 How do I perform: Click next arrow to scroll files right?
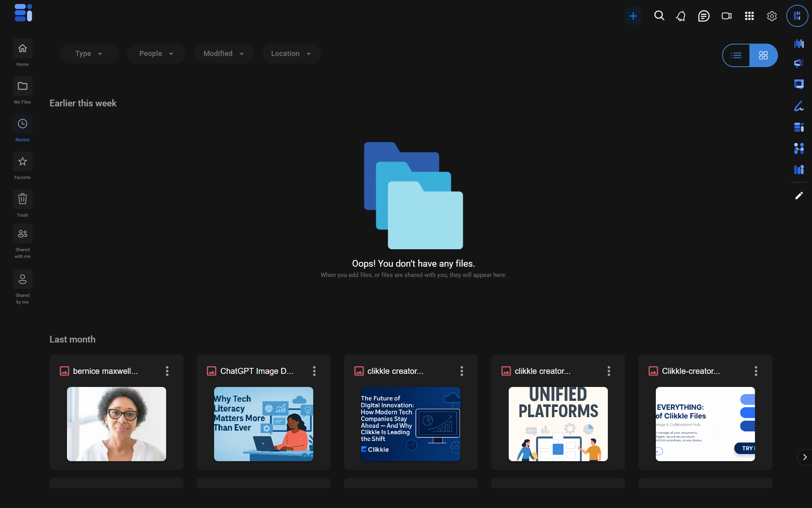coord(804,457)
